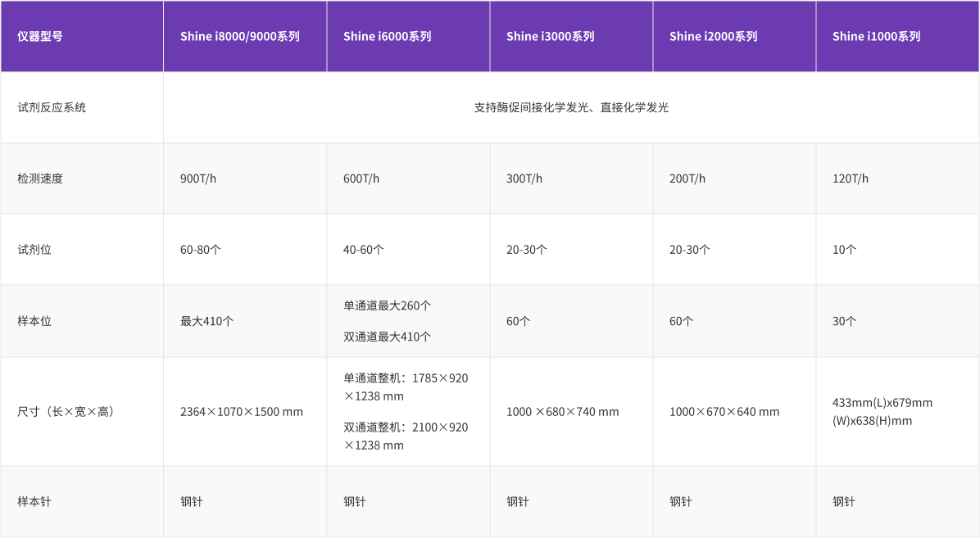Select the 双通道最大410个 text
980x538 pixels.
[x=387, y=337]
